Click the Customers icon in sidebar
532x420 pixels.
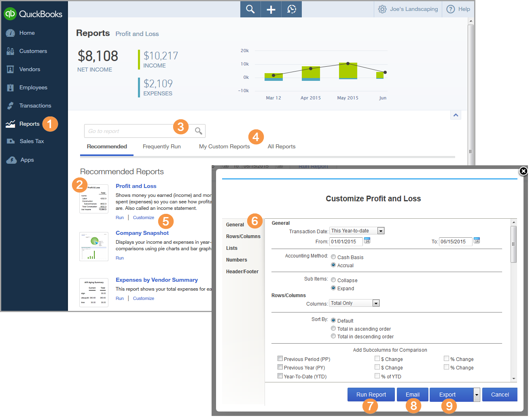pyautogui.click(x=11, y=51)
